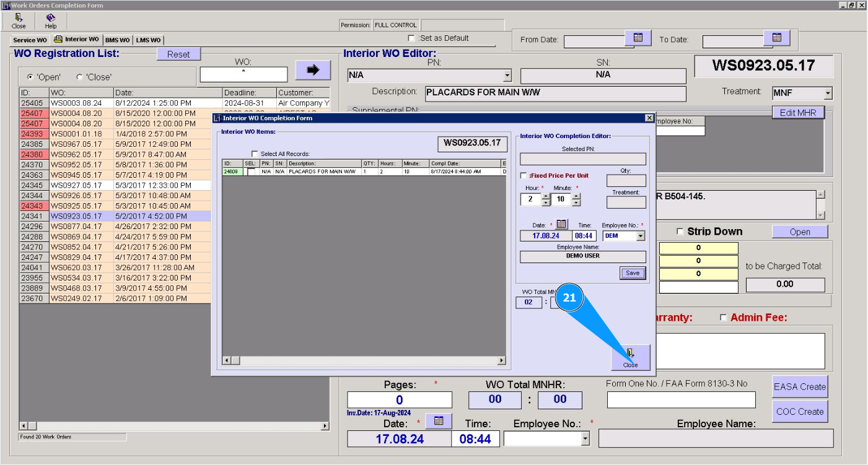
Task: Click item ID 24809 in dialog grid
Action: (232, 172)
